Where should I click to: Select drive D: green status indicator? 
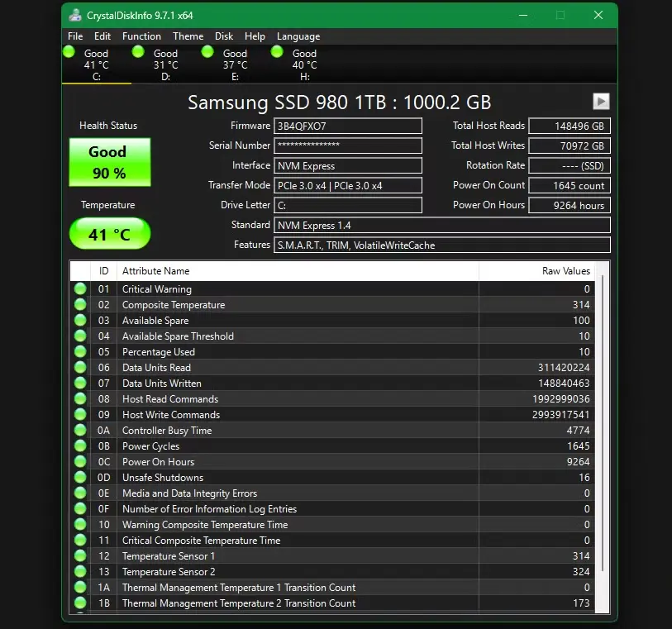pos(139,53)
